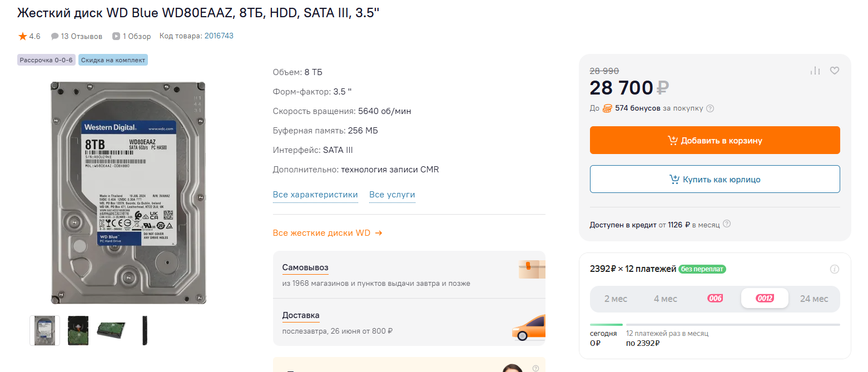This screenshot has height=372, width=868.
Task: Open 13 Отзывов reviews
Action: [77, 36]
